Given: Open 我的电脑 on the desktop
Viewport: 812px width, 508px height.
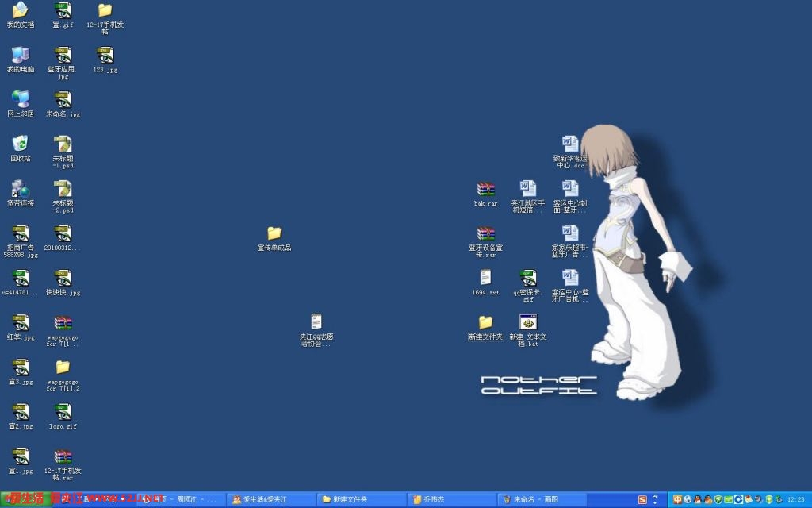Looking at the screenshot, I should click(x=20, y=59).
